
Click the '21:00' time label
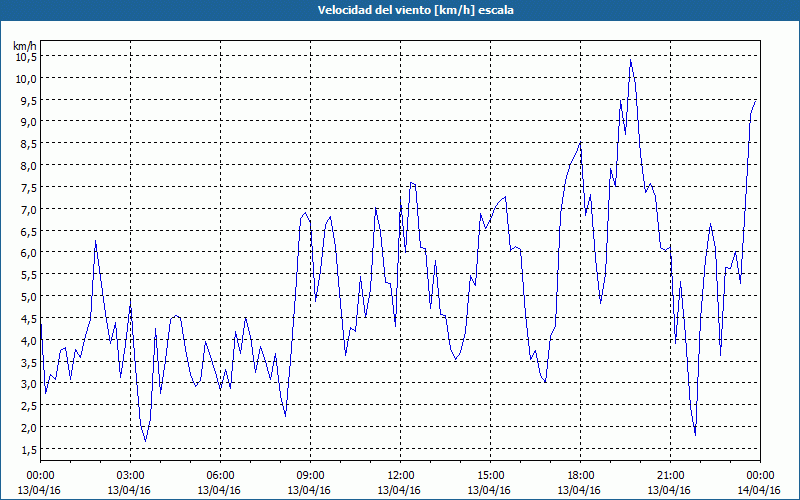(x=670, y=476)
